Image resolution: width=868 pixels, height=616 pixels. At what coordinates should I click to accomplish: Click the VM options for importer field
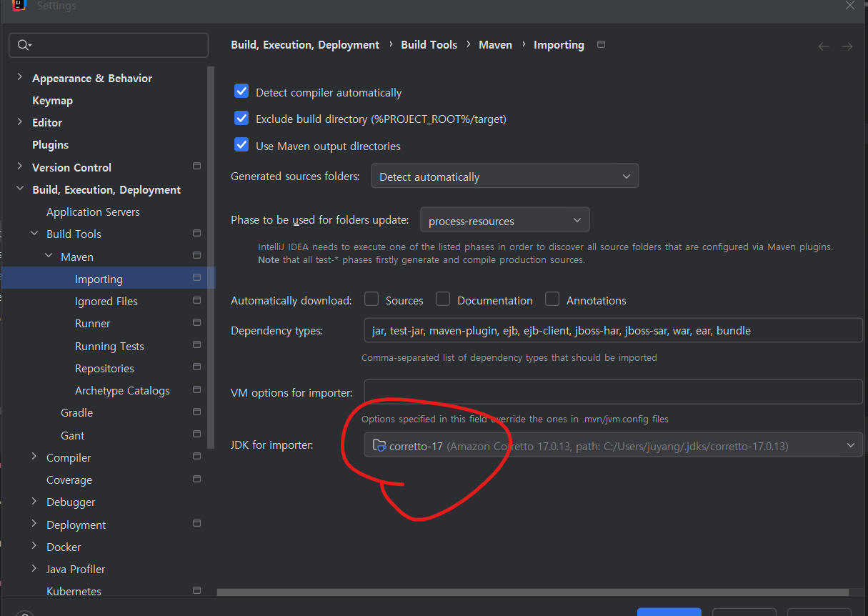tap(613, 392)
